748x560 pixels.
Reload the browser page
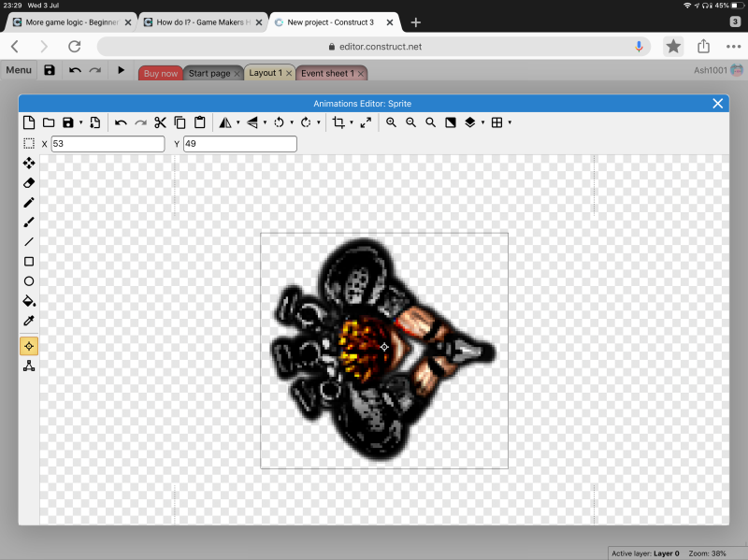point(75,47)
